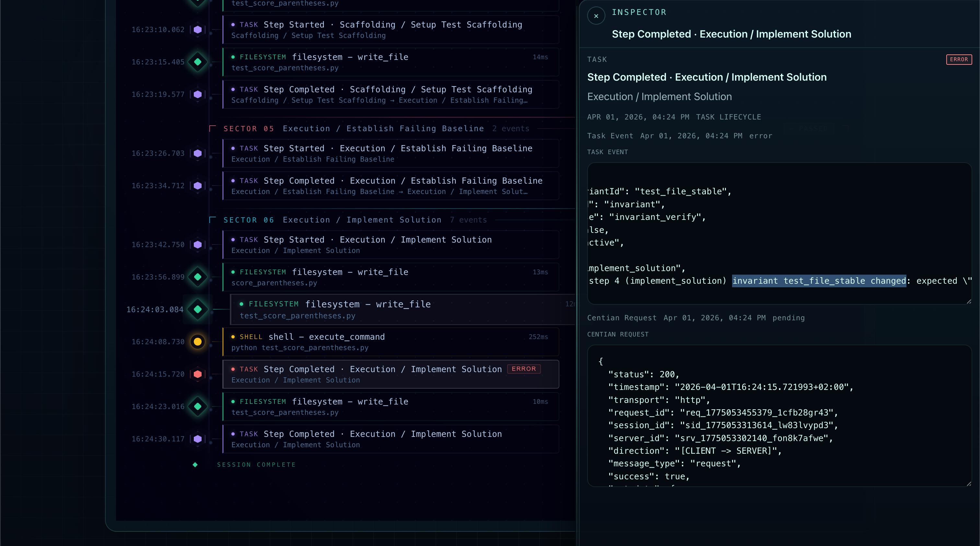Screen dimensions: 980x546
Task: Select the purple task hexagon at 16:24:30.117
Action: point(197,439)
